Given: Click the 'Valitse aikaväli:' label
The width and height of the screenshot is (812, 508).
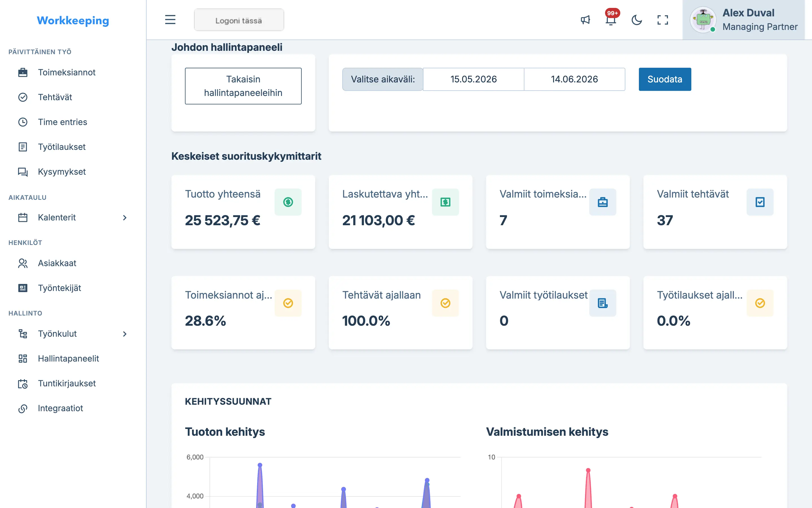Looking at the screenshot, I should [383, 79].
